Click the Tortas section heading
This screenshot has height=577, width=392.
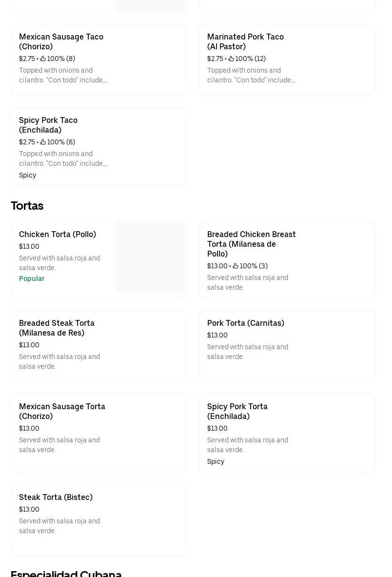pyautogui.click(x=27, y=206)
